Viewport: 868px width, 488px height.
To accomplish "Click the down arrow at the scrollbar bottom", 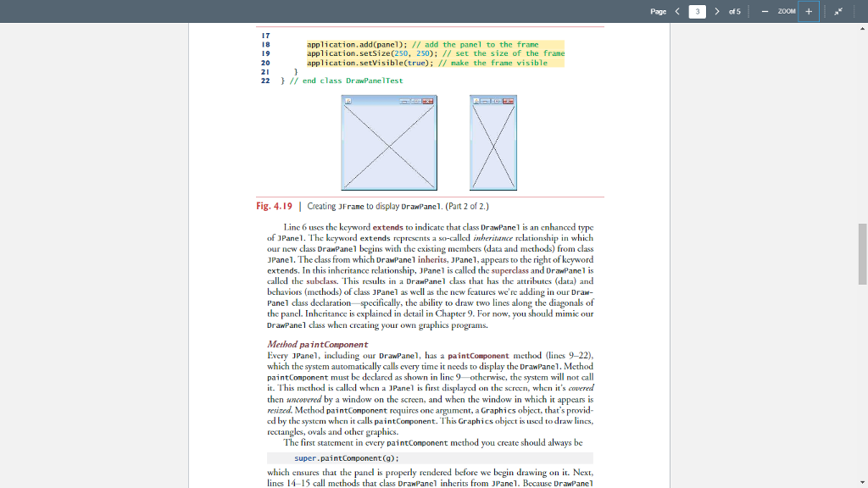I will click(862, 481).
